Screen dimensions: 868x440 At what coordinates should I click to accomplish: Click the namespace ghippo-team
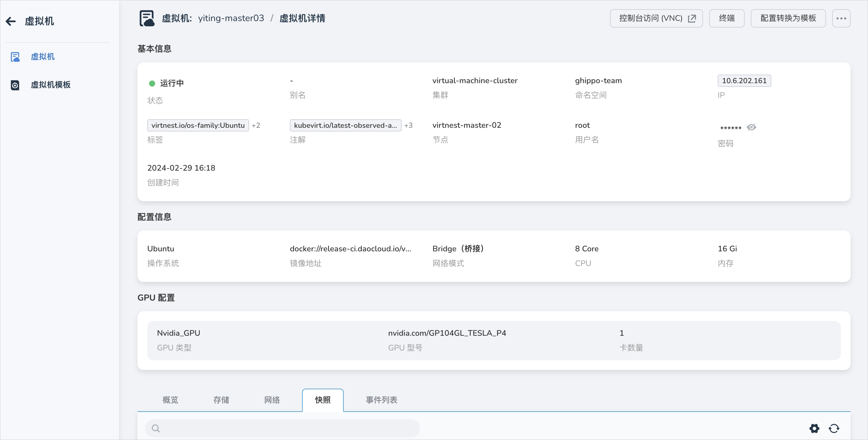tap(598, 81)
